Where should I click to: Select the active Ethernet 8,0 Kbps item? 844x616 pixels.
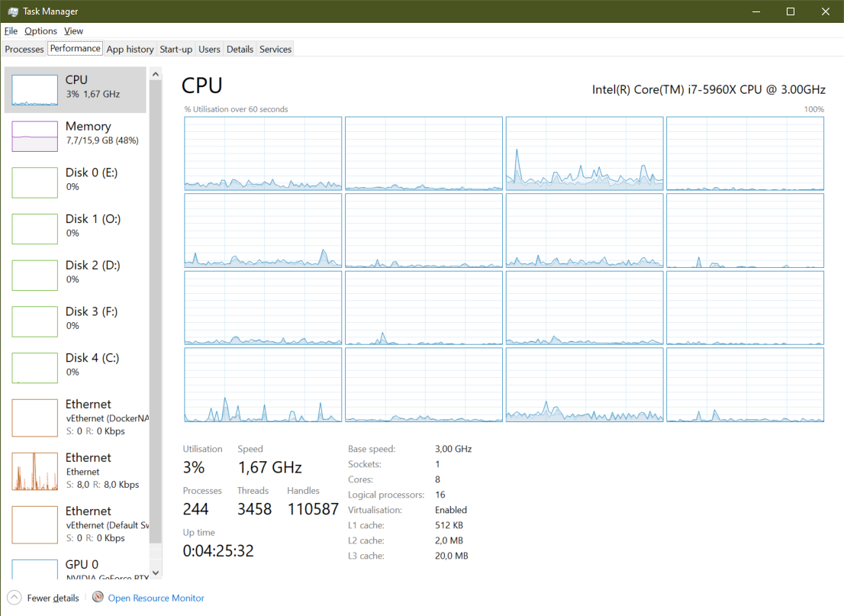click(x=76, y=471)
